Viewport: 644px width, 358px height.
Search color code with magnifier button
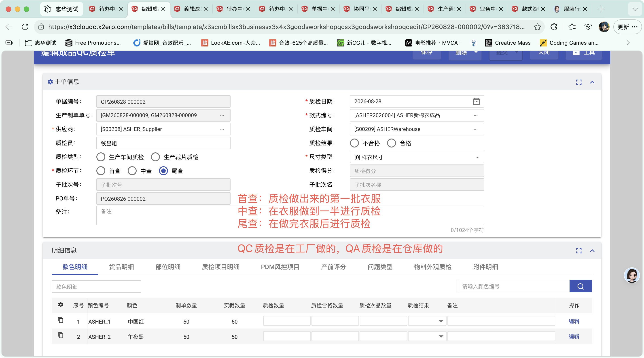(580, 286)
